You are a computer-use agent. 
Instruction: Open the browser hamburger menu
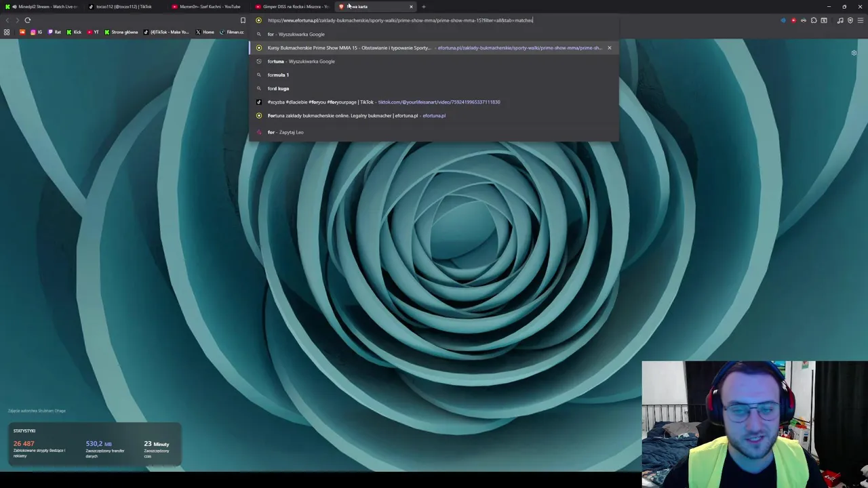point(861,20)
